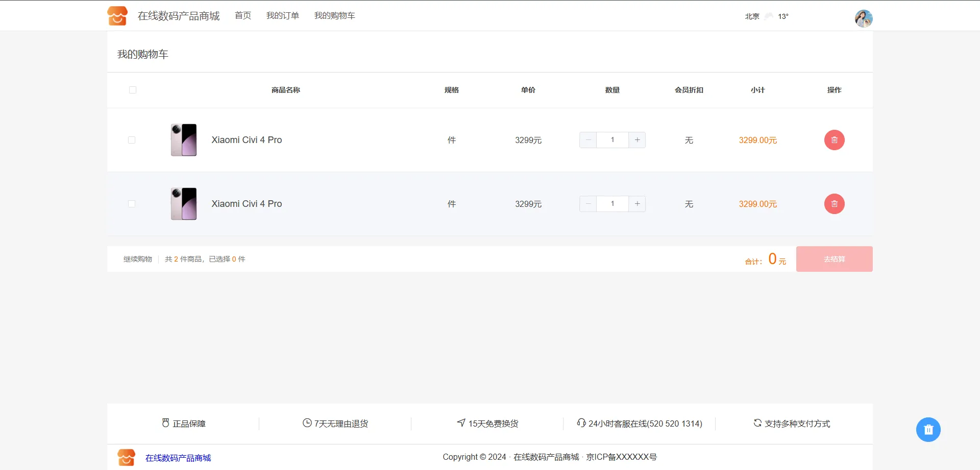Click the weather cloud icon near 北京

[769, 16]
